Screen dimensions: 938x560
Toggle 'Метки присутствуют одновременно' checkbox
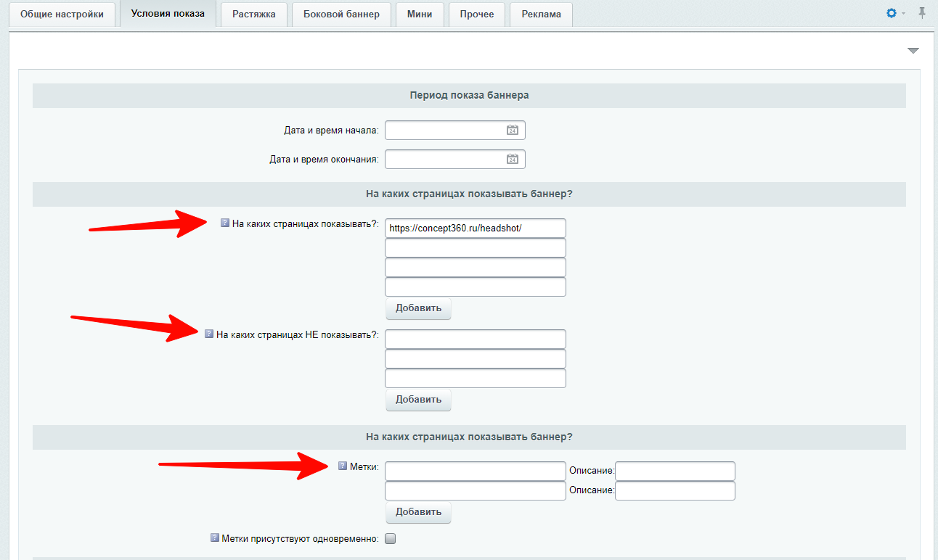point(390,539)
